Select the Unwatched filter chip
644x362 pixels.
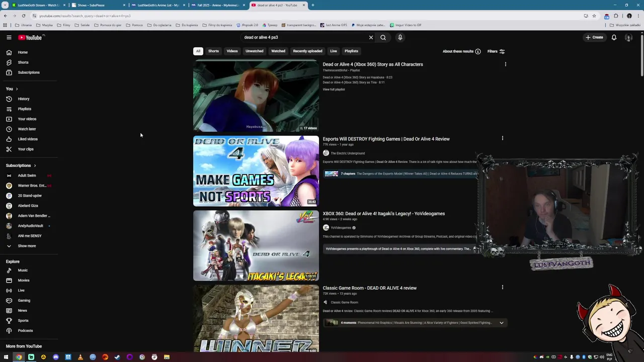coord(254,51)
